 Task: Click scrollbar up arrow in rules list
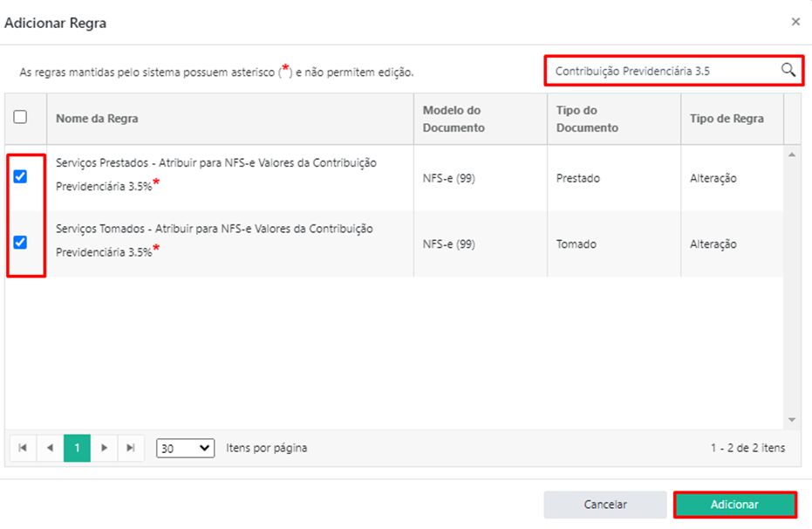pyautogui.click(x=792, y=155)
